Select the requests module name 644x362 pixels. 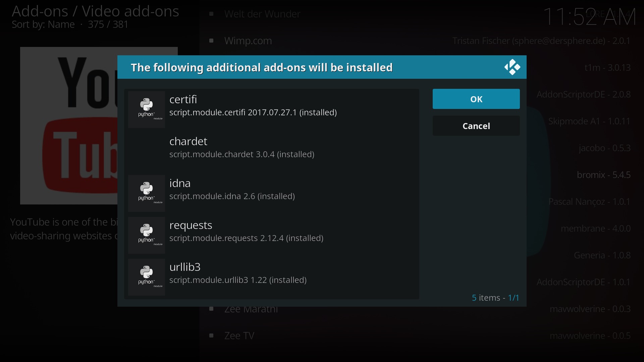(x=191, y=225)
